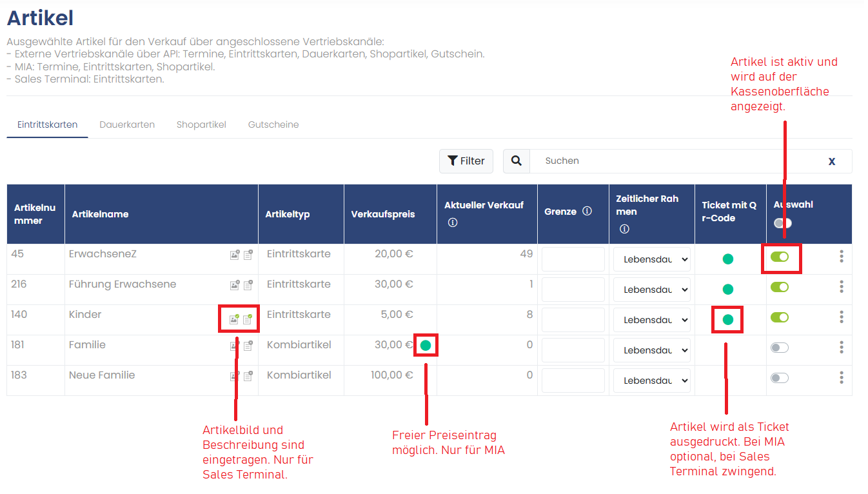Open the Gutscheine tab

pyautogui.click(x=273, y=124)
